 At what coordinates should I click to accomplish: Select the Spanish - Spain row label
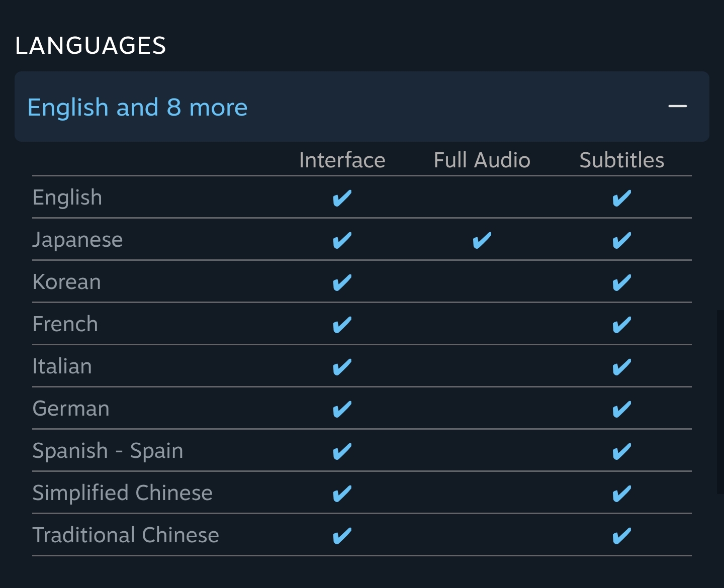(108, 451)
